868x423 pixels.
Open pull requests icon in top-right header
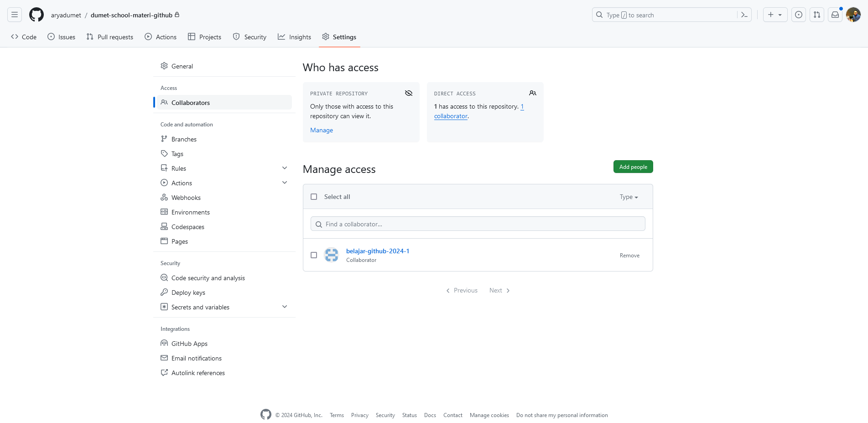click(817, 15)
